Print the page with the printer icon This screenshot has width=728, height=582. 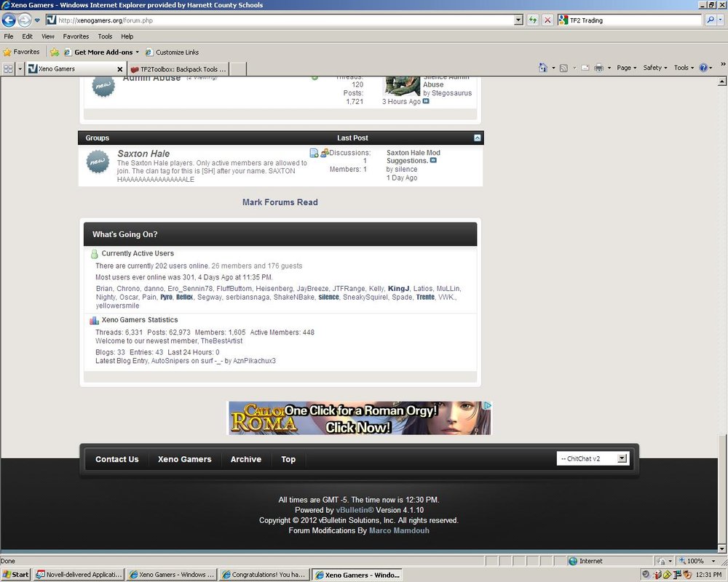tap(599, 68)
